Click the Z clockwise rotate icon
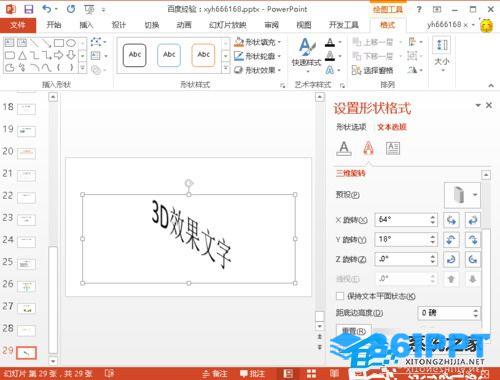This screenshot has height=380, width=500. click(451, 259)
